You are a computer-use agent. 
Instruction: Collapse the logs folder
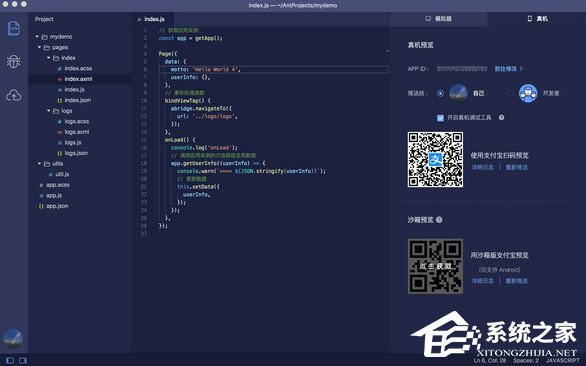49,111
